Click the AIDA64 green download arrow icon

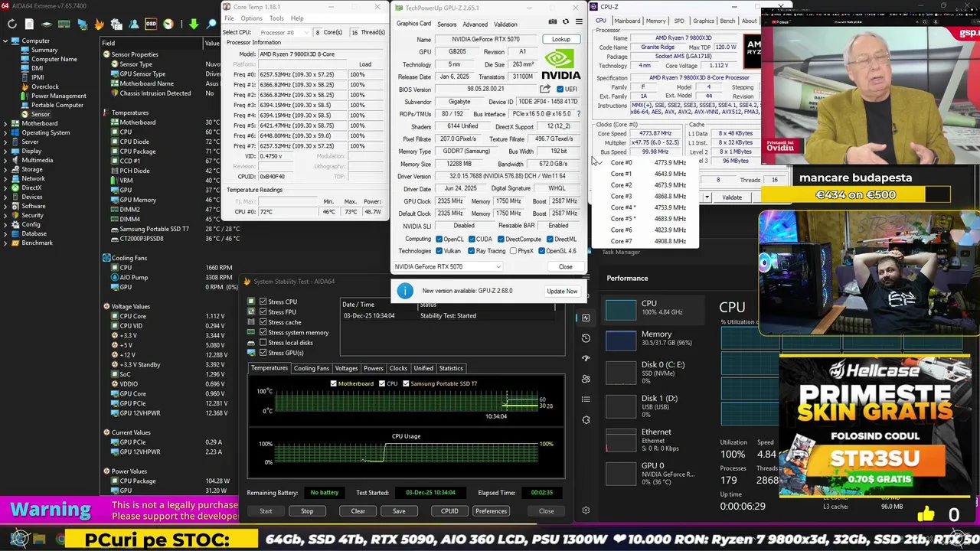coord(194,24)
